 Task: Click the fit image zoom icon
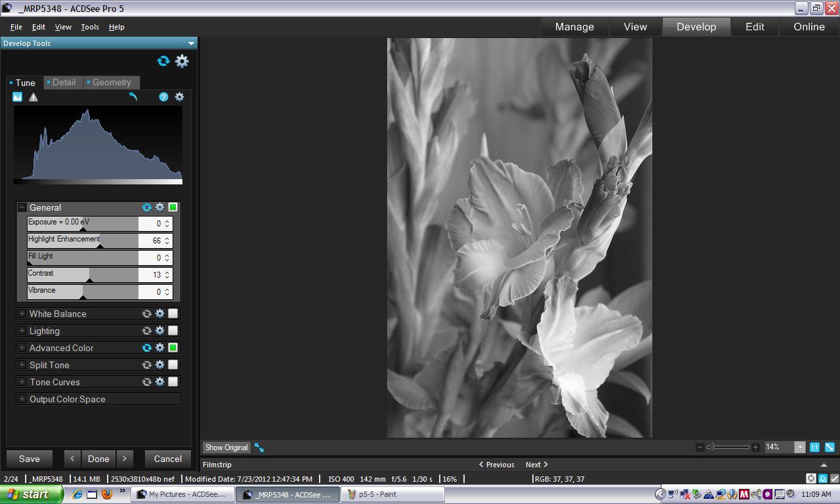[829, 447]
